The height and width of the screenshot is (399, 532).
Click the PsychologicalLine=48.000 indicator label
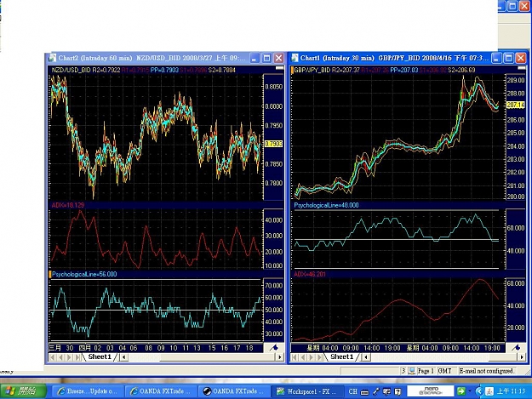326,205
